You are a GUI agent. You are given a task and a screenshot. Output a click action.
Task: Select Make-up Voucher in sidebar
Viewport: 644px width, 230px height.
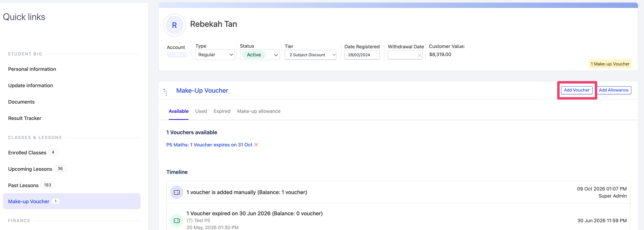coord(72,201)
